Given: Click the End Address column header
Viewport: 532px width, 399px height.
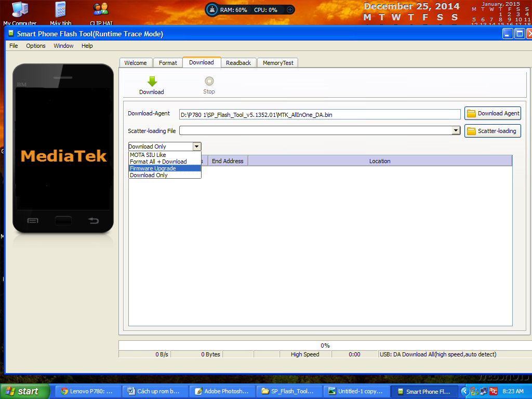Looking at the screenshot, I should [x=228, y=161].
